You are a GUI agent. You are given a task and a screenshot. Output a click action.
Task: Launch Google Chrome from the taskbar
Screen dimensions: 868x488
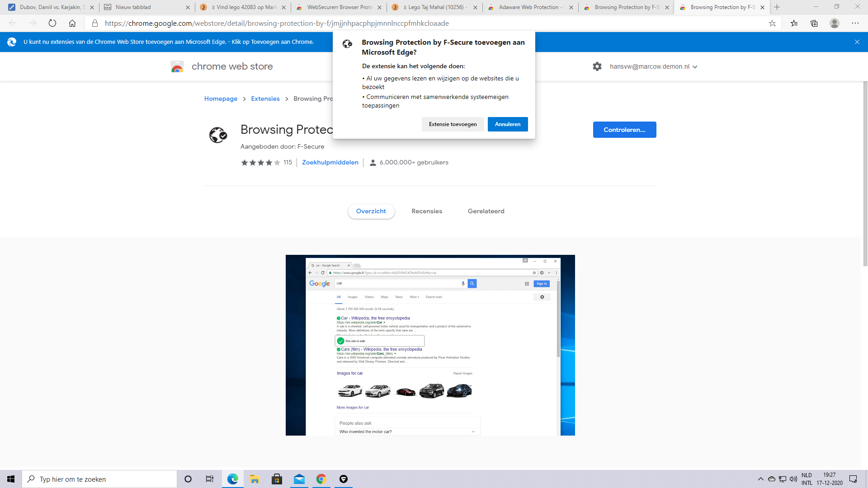pyautogui.click(x=321, y=479)
